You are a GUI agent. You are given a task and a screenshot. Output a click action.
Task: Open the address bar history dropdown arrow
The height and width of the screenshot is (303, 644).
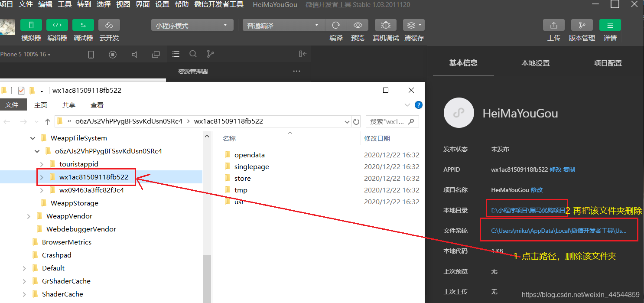[346, 121]
